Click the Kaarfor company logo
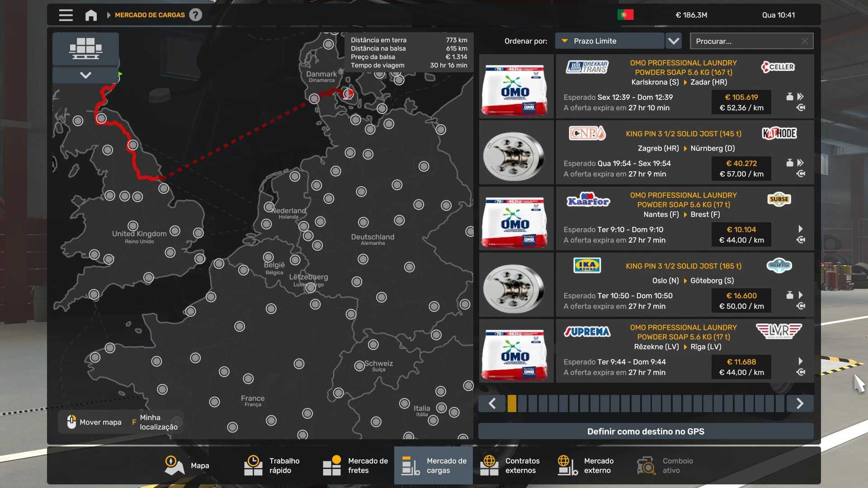868x488 pixels. (x=588, y=200)
